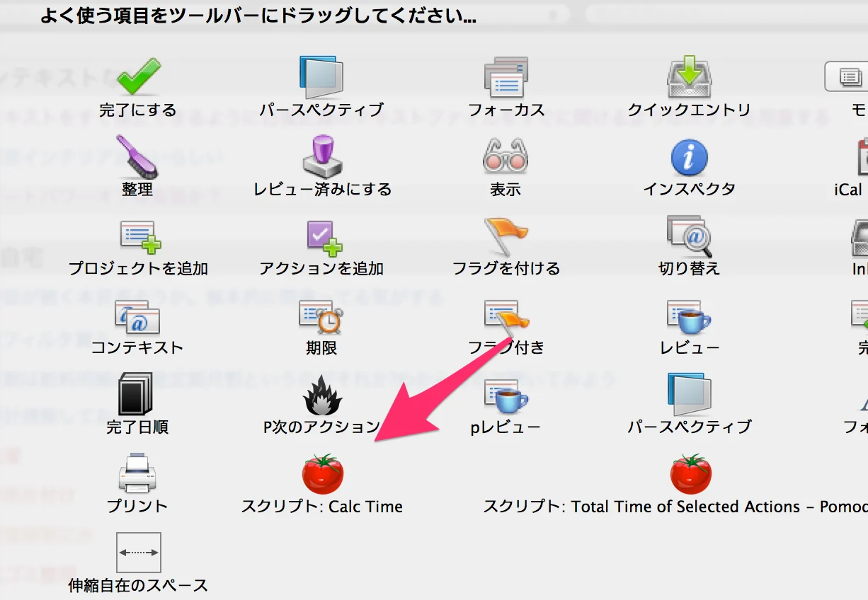Image resolution: width=868 pixels, height=600 pixels.
Task: Select the 完了にする green checkmark icon
Action: tap(138, 77)
